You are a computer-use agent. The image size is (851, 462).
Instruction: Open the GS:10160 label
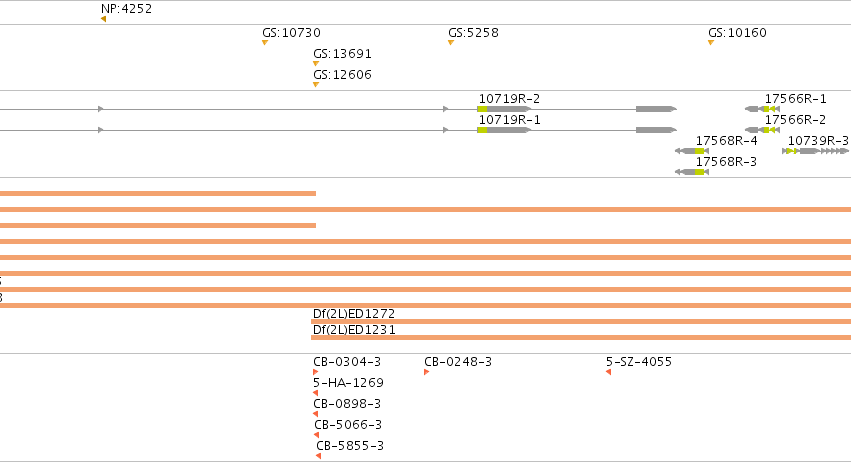coord(738,33)
